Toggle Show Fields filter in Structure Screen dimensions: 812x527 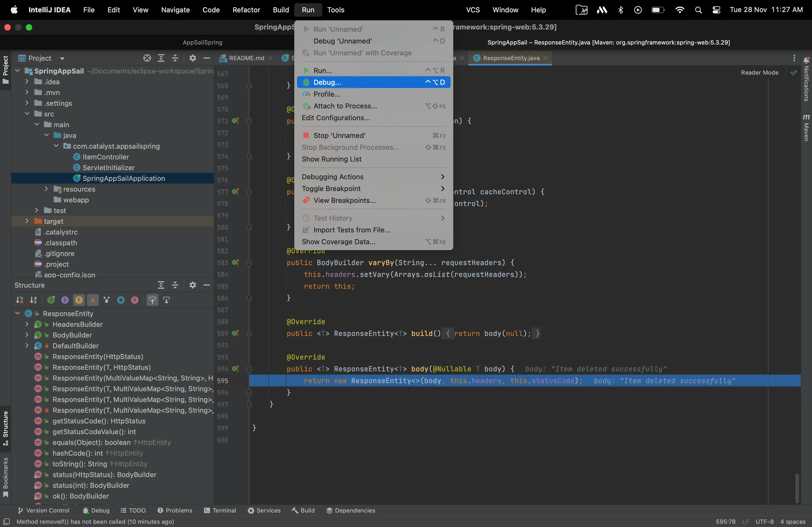(x=79, y=300)
